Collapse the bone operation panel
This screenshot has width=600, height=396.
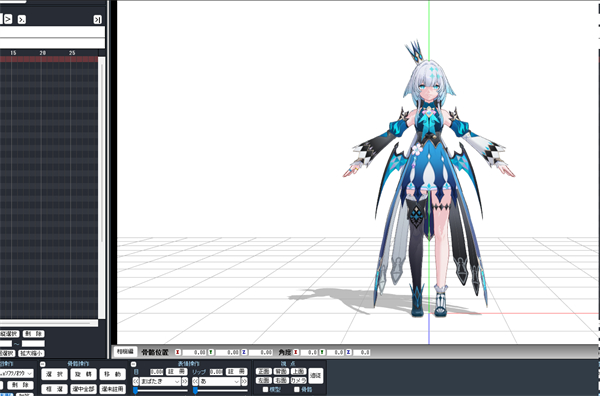pos(42,364)
